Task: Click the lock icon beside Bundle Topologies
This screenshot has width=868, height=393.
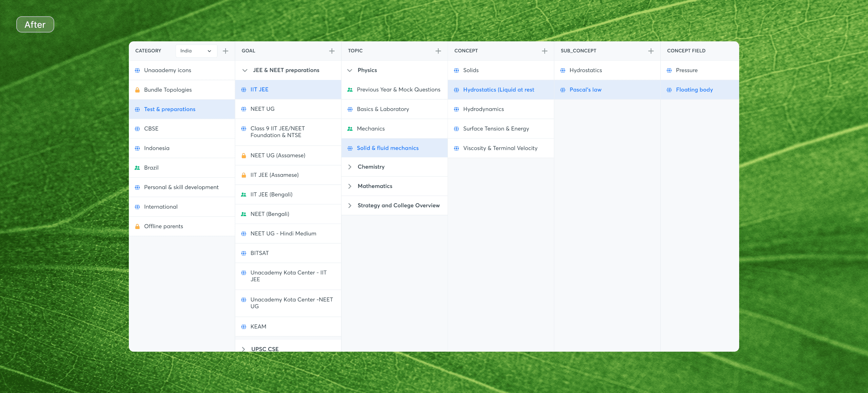Action: (137, 90)
